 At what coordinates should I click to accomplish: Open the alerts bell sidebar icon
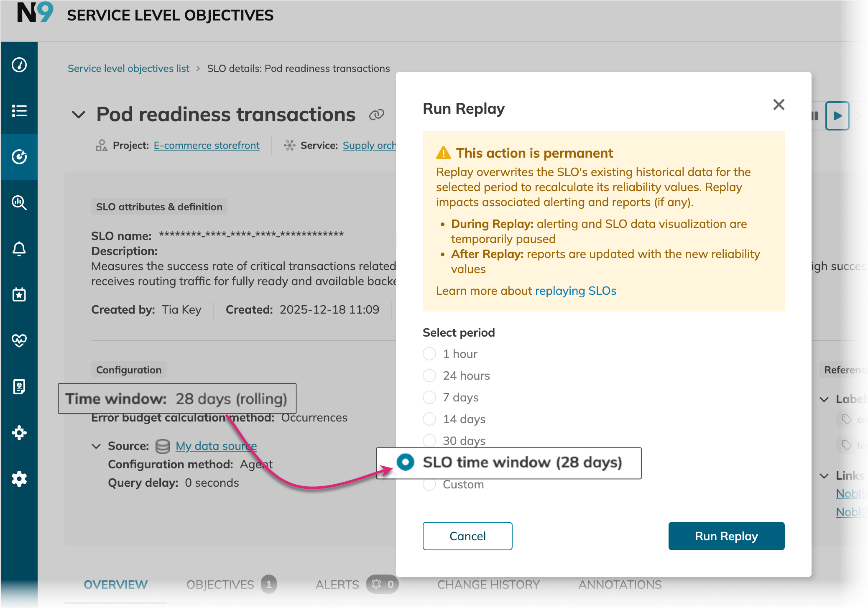(19, 249)
